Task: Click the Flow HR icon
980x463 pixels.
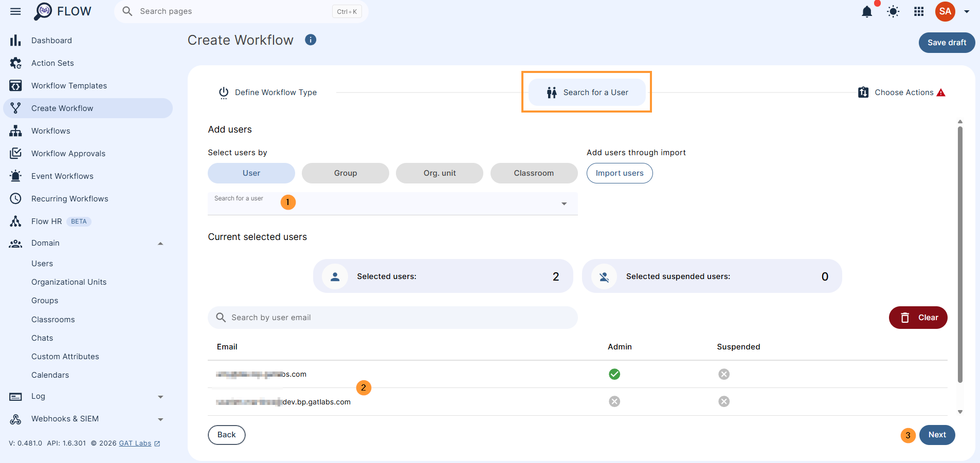Action: coord(15,221)
